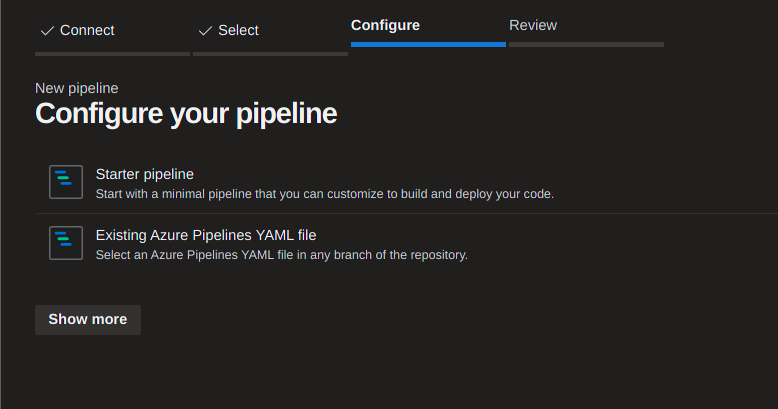Click the 'Start with a minimal pipeline' description
Screen dimensions: 778x409
324,194
